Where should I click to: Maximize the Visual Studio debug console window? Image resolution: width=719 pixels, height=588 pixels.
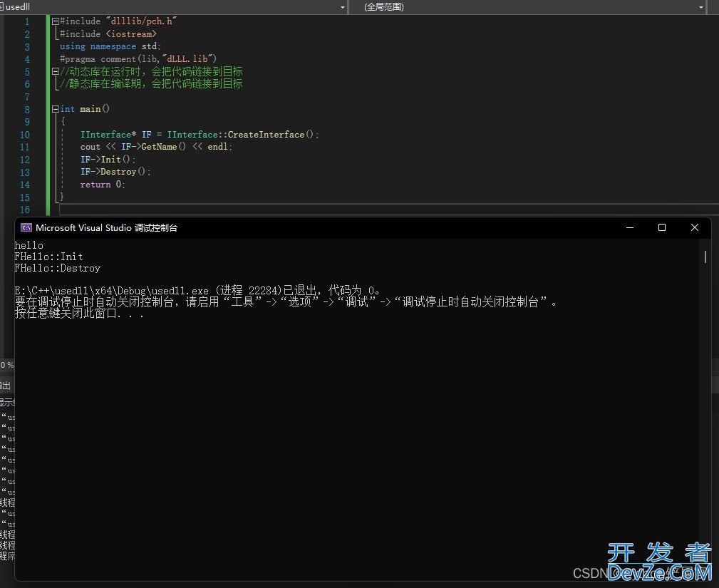662,227
